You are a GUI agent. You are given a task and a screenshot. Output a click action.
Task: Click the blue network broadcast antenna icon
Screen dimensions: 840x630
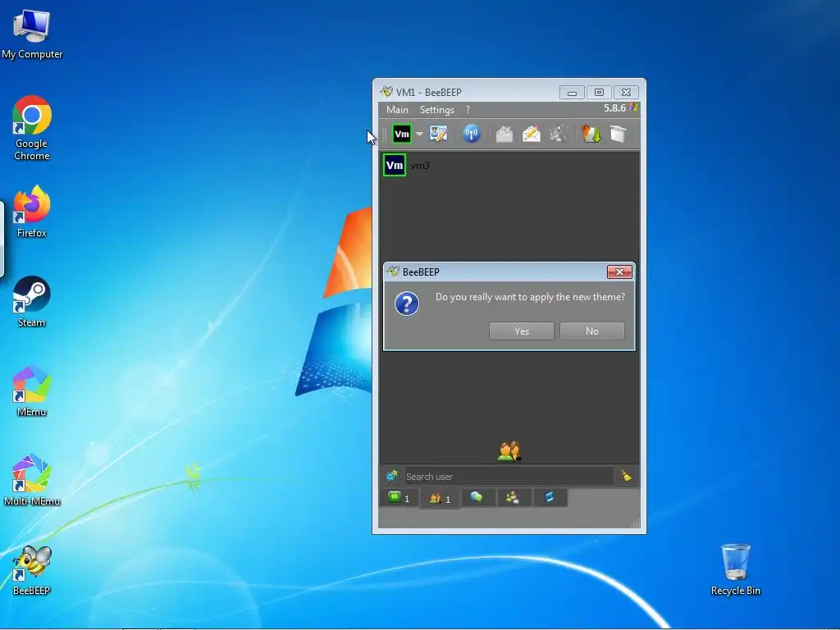tap(472, 134)
